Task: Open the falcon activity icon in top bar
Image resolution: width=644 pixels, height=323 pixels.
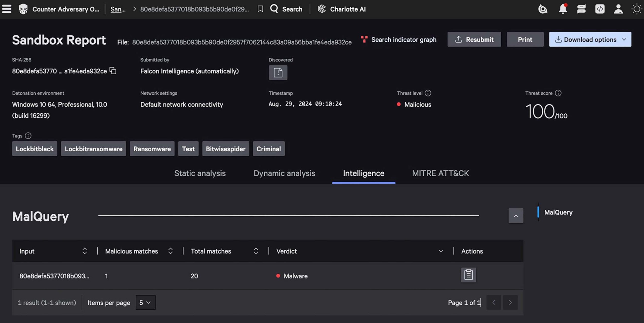Action: (x=543, y=9)
